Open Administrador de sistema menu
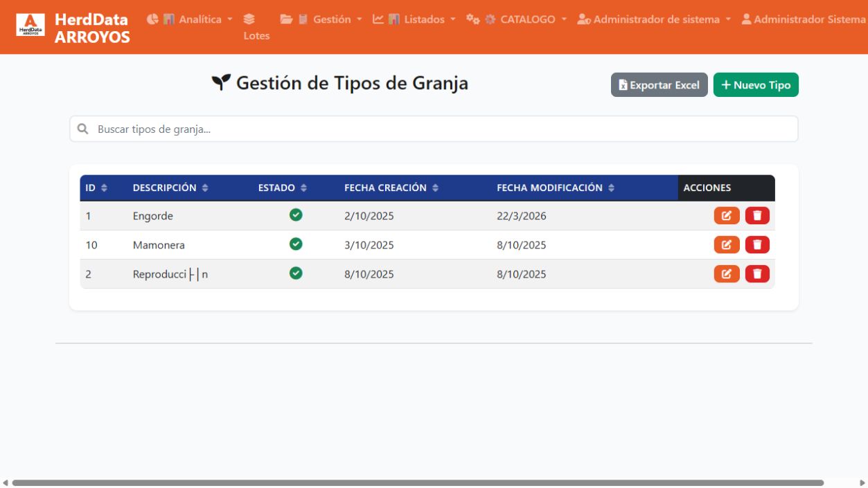This screenshot has height=488, width=868. [654, 19]
